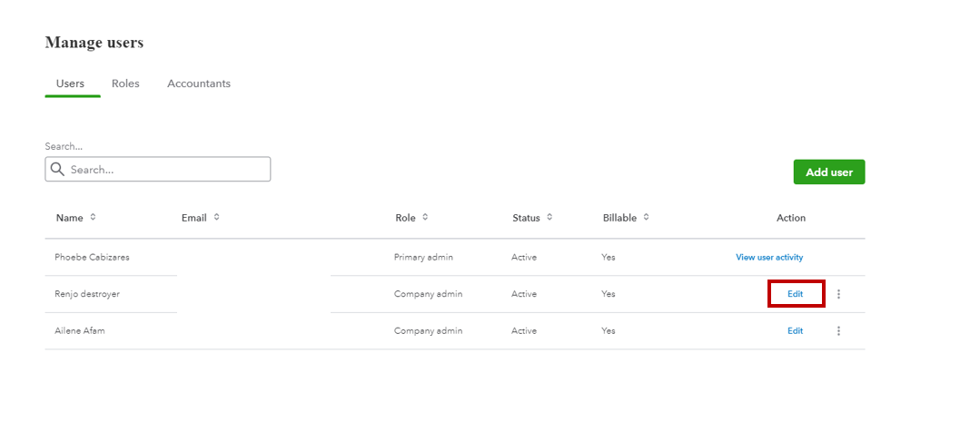Open View user activity for Phoebe Cabizares

click(x=769, y=258)
